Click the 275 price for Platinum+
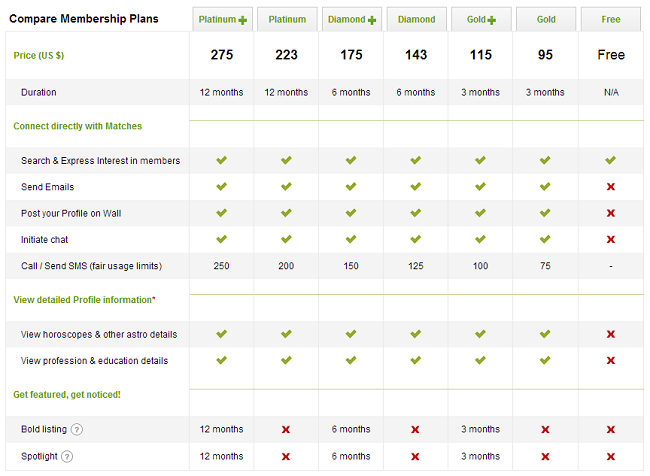This screenshot has width=650, height=476. click(x=222, y=55)
